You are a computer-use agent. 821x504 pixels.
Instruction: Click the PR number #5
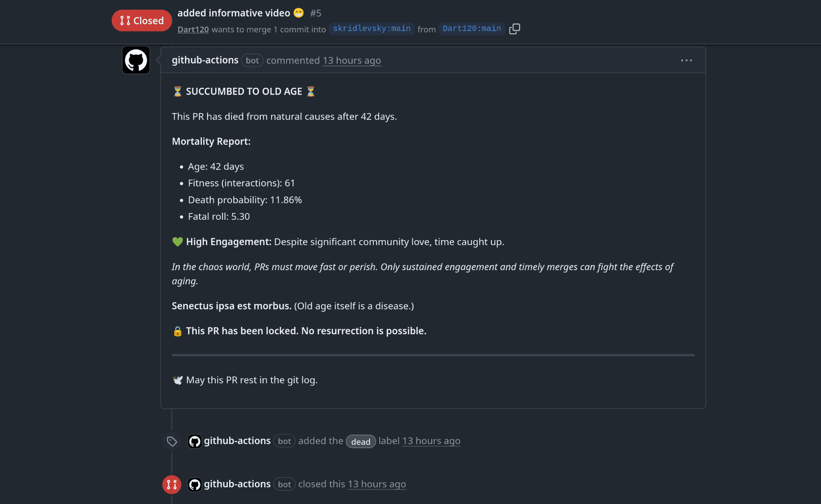(x=316, y=13)
